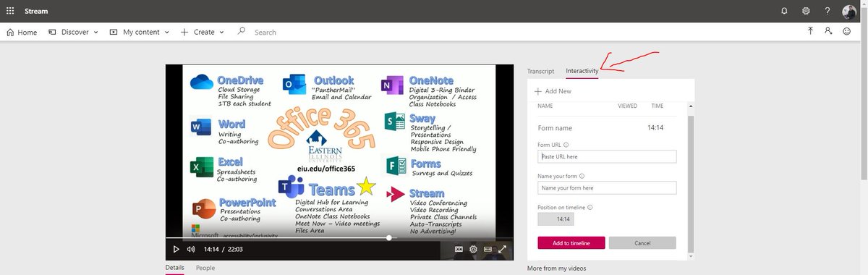This screenshot has height=275, width=868.
Task: Click the Name your form info icon
Action: [x=582, y=176]
